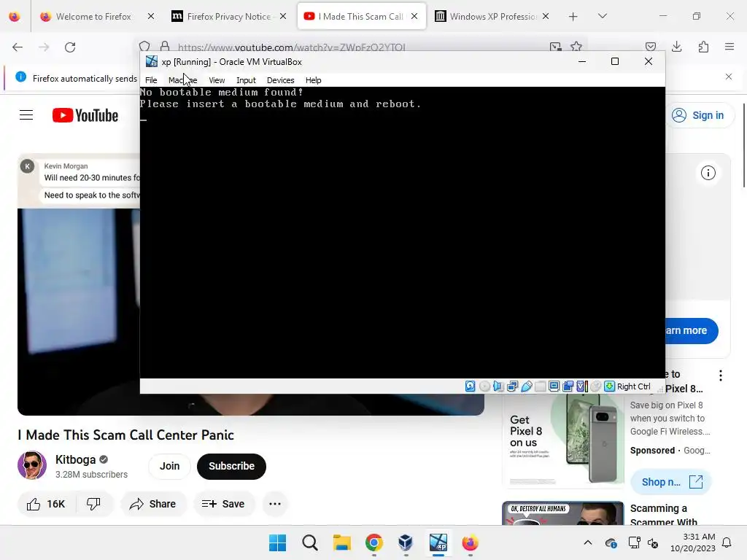The width and height of the screenshot is (747, 560).
Task: Open the YouTube guide hamburger menu
Action: coord(26,115)
